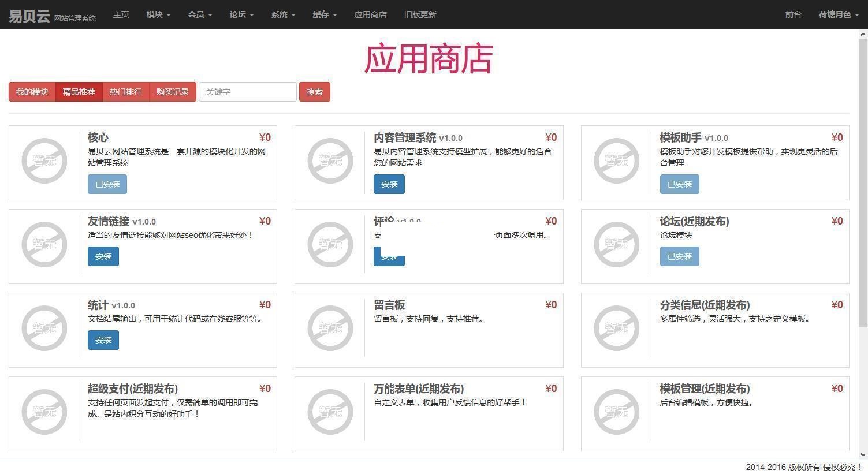Screen dimensions: 868x474
Task: Click the vertical scrollbar thumb
Action: [863, 182]
